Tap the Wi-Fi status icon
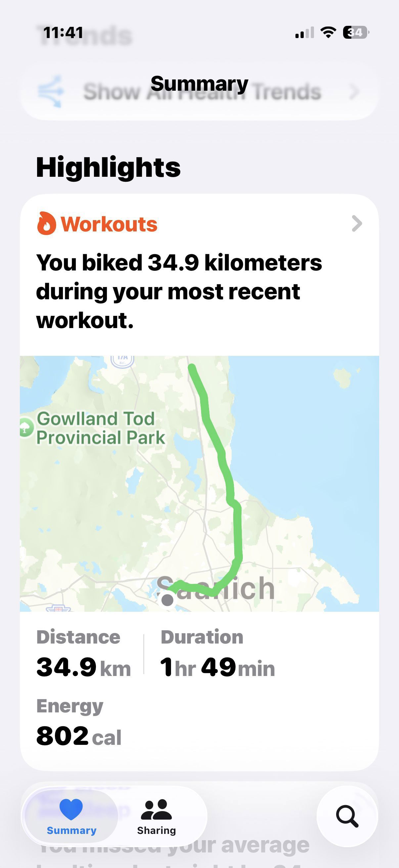Image resolution: width=399 pixels, height=868 pixels. [328, 32]
